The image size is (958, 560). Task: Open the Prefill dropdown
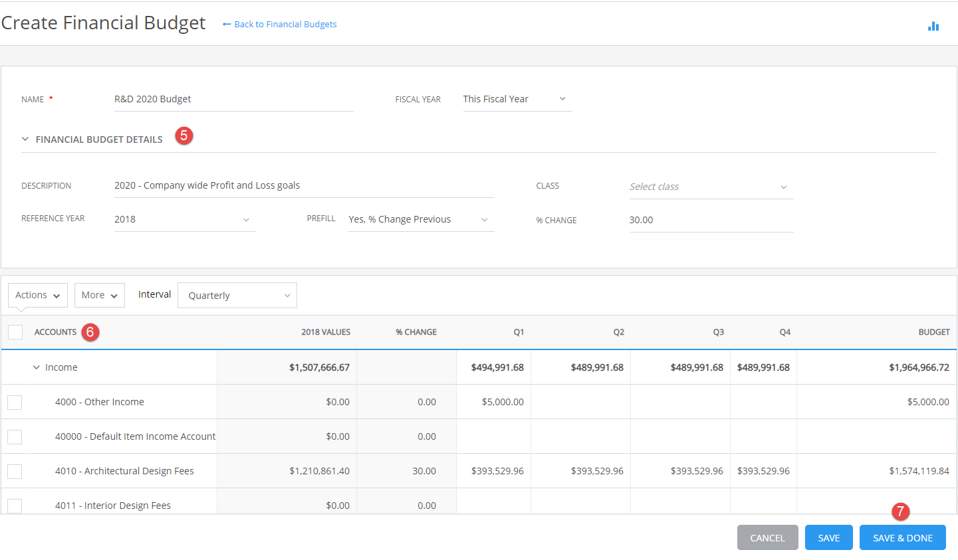(x=421, y=219)
